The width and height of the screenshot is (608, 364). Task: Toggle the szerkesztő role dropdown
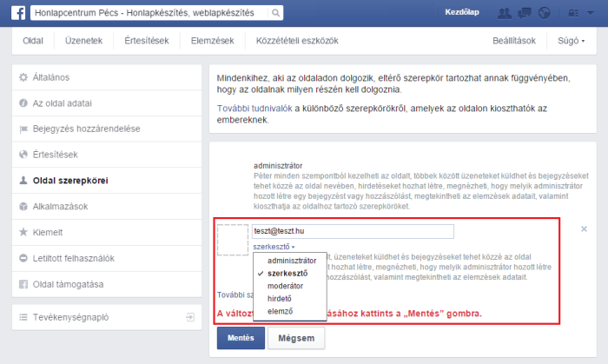click(274, 247)
